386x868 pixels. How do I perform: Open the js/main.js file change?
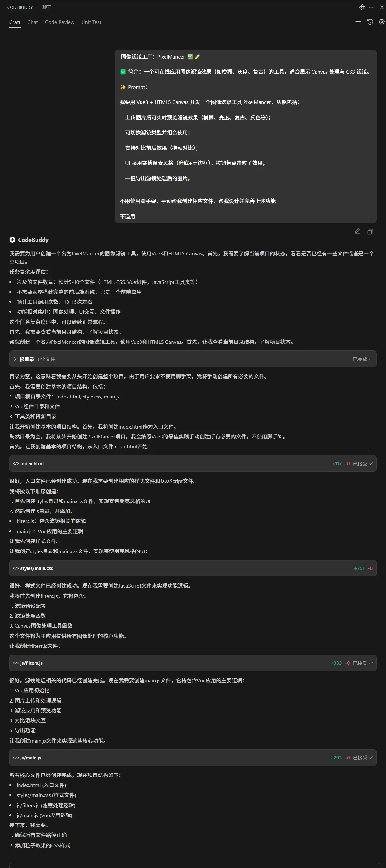[x=193, y=758]
